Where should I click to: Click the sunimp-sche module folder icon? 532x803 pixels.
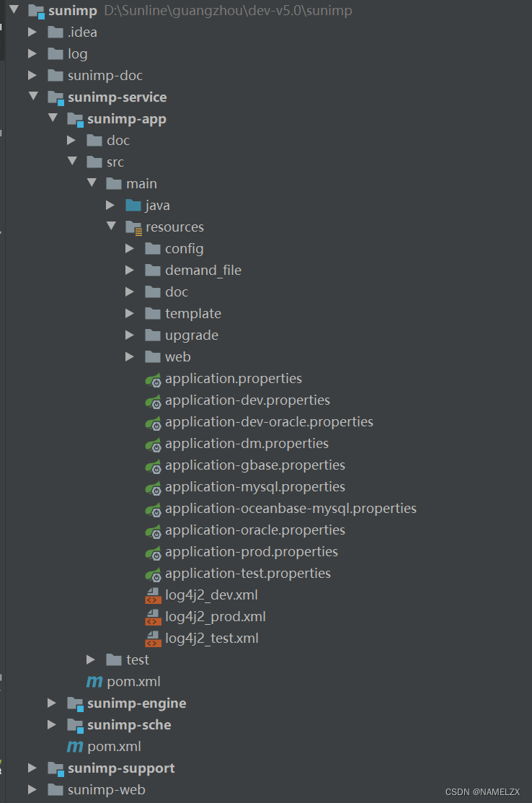[75, 726]
